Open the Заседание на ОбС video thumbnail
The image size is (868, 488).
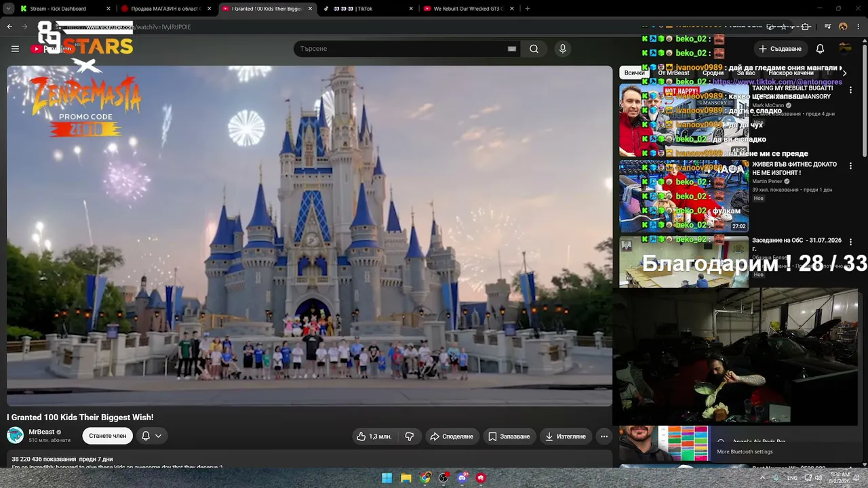[684, 262]
